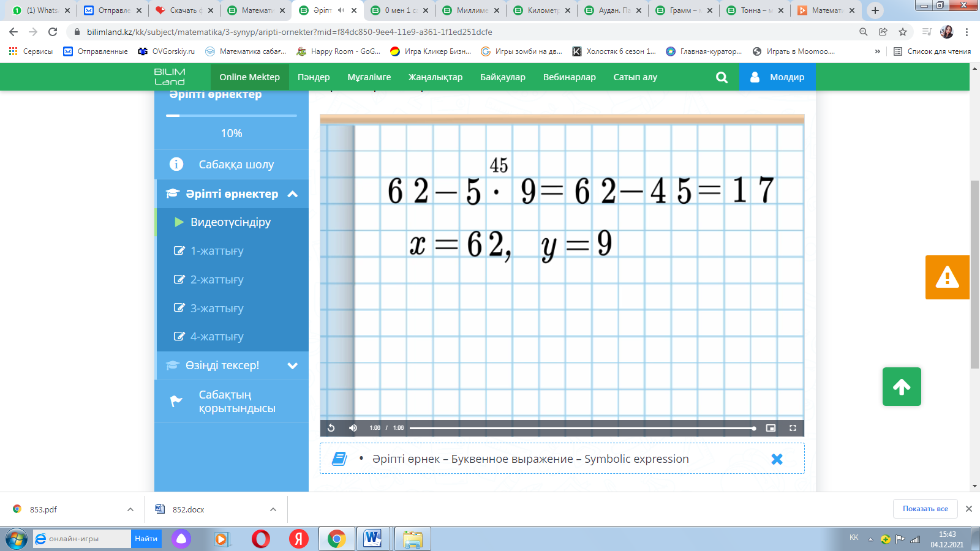
Task: Enter fullscreen video mode
Action: (x=793, y=428)
